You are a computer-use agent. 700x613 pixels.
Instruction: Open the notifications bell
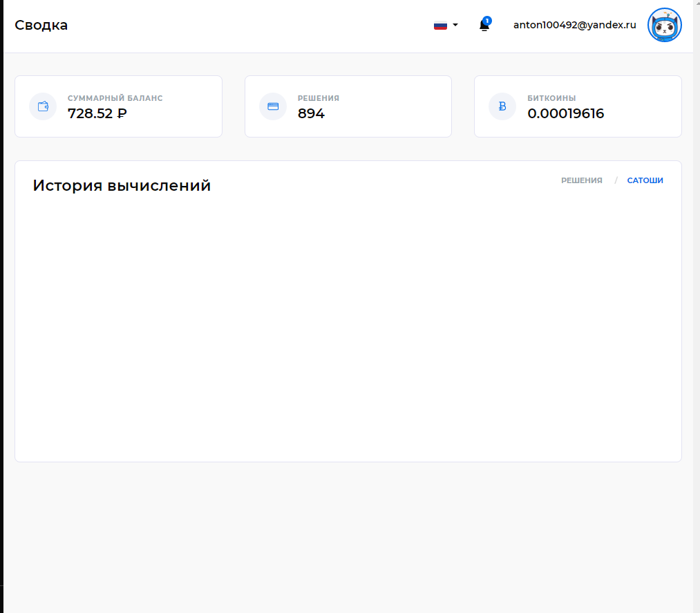[484, 25]
